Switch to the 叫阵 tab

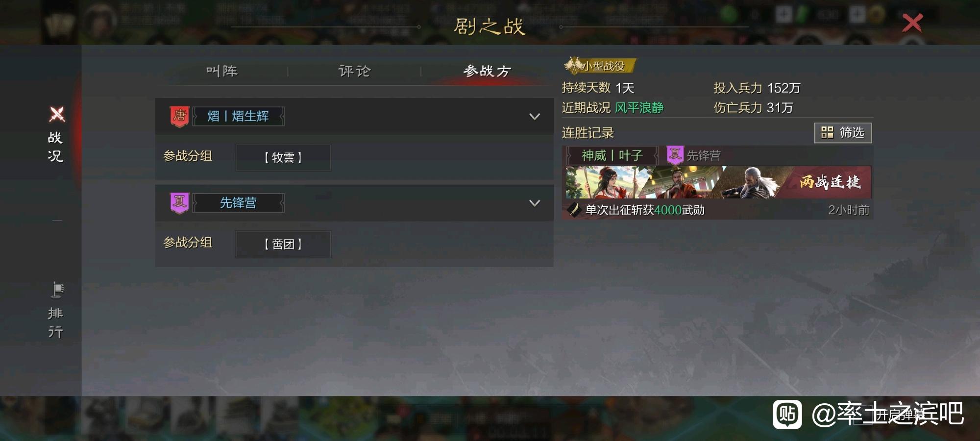pos(222,71)
